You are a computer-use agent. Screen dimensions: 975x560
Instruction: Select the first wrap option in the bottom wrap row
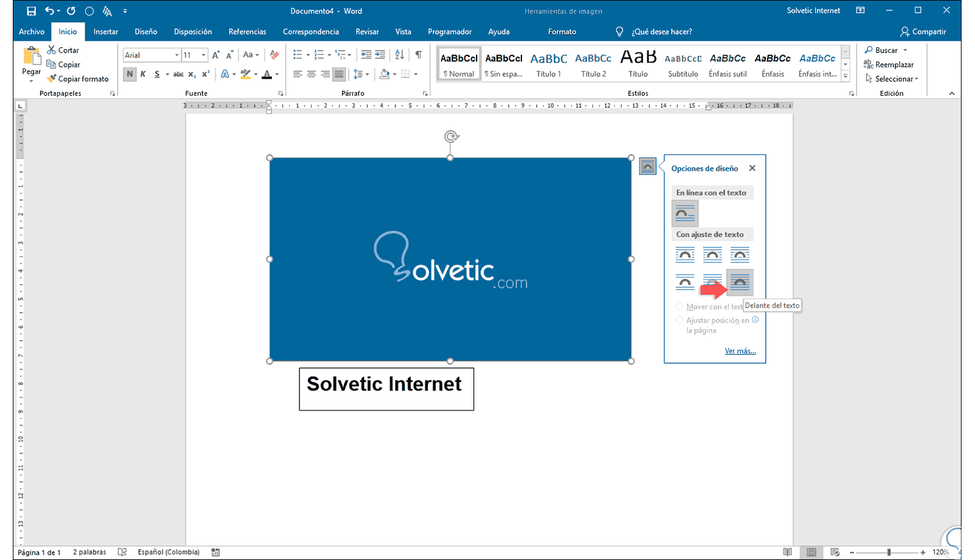click(x=685, y=283)
